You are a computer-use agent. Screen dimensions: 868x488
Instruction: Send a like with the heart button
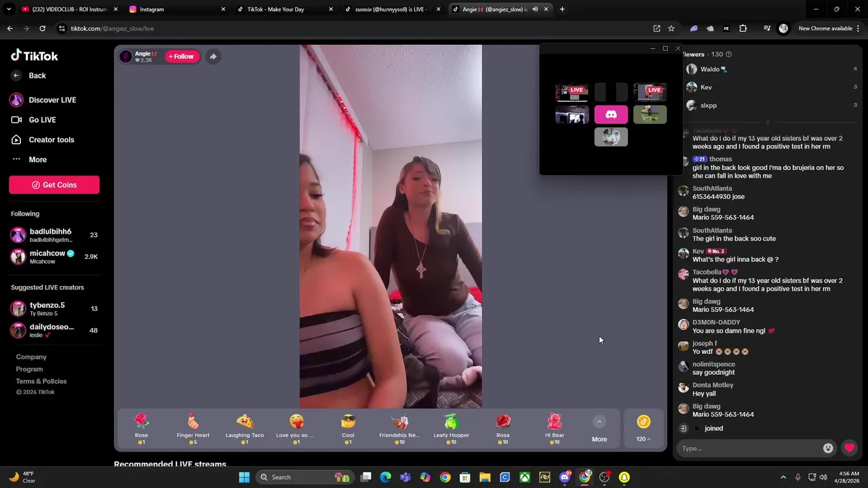(x=849, y=448)
